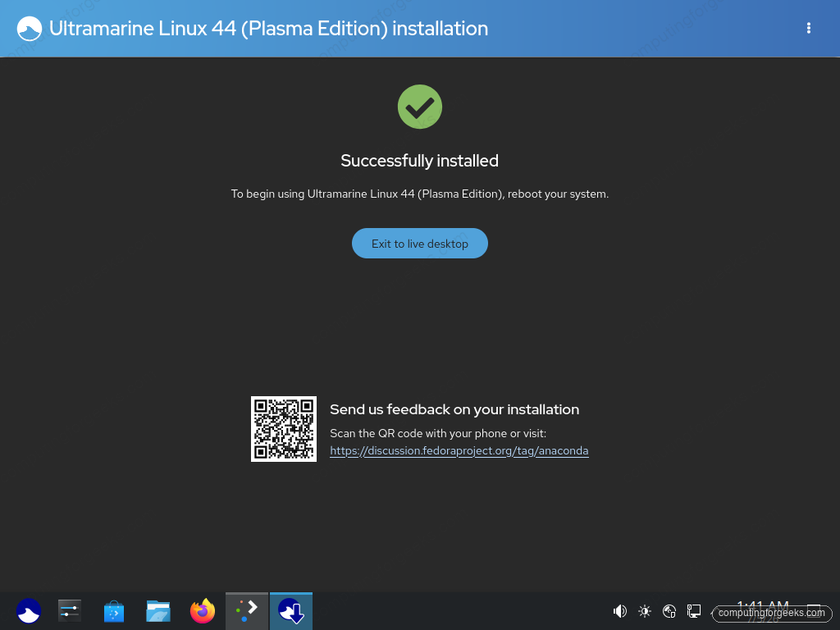Select the Ultramarine installer taskbar entry

tap(291, 611)
